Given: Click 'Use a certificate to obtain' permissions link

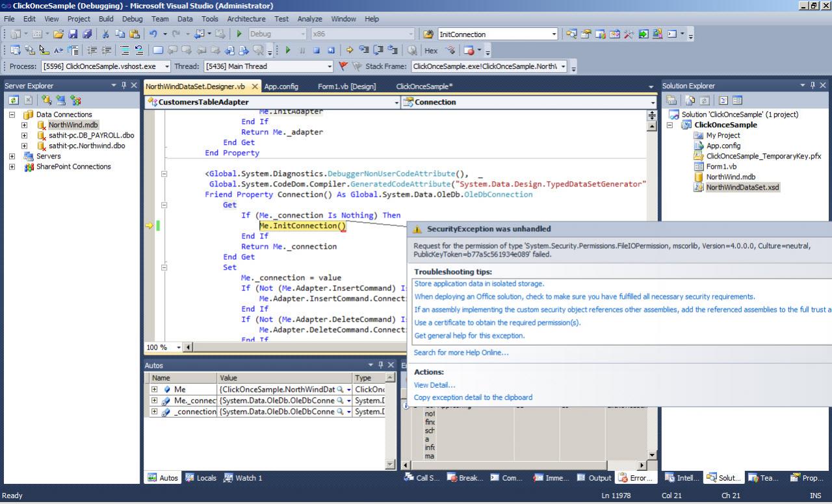Looking at the screenshot, I should point(497,323).
